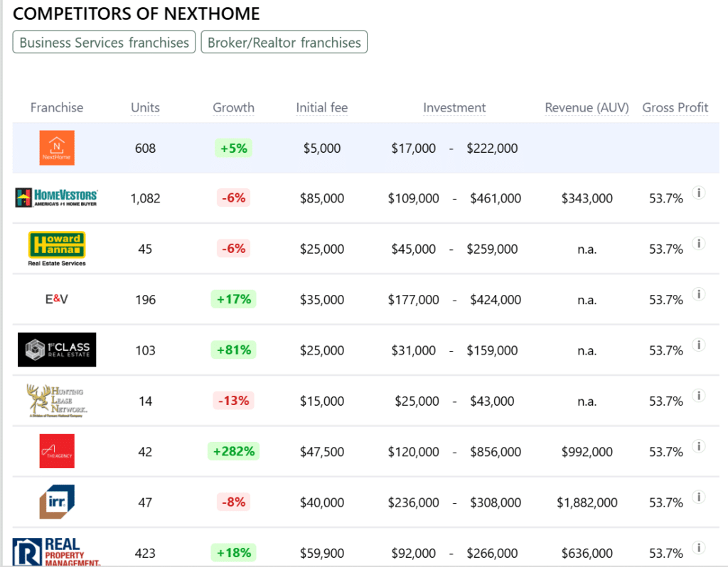Image resolution: width=728 pixels, height=567 pixels.
Task: Click the +17% growth badge
Action: 233,299
